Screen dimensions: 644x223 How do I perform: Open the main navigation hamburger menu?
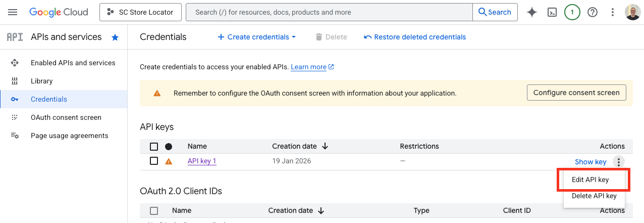click(x=13, y=12)
